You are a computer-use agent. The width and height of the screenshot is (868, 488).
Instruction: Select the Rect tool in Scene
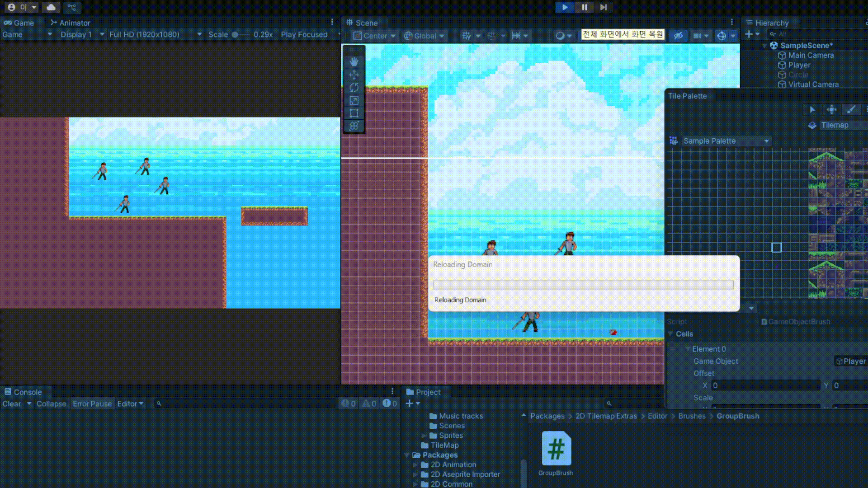coord(354,113)
